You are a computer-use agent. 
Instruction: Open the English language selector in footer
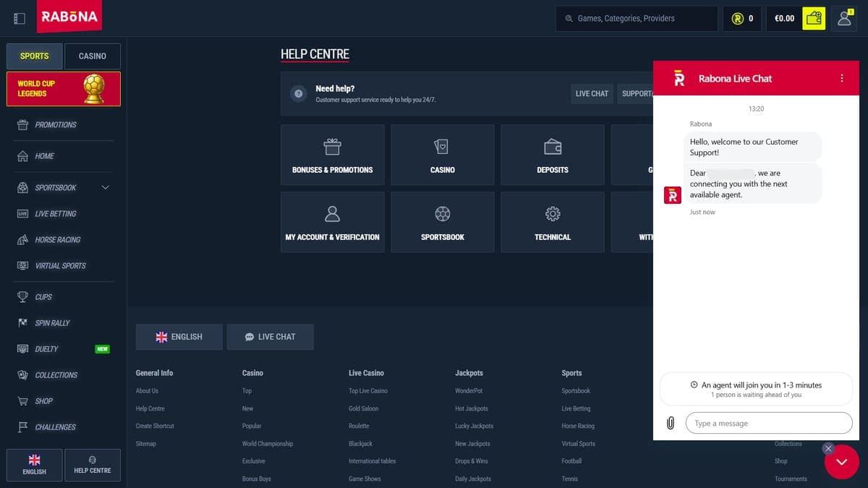(179, 337)
